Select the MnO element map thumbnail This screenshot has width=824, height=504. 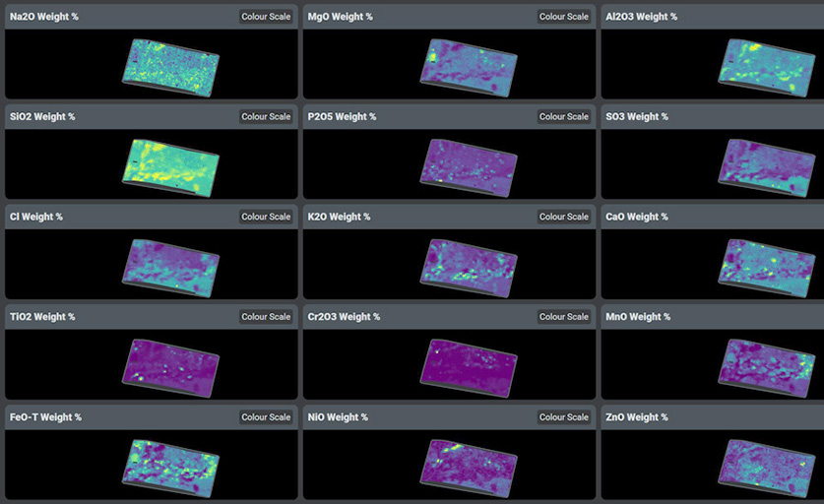(x=767, y=368)
